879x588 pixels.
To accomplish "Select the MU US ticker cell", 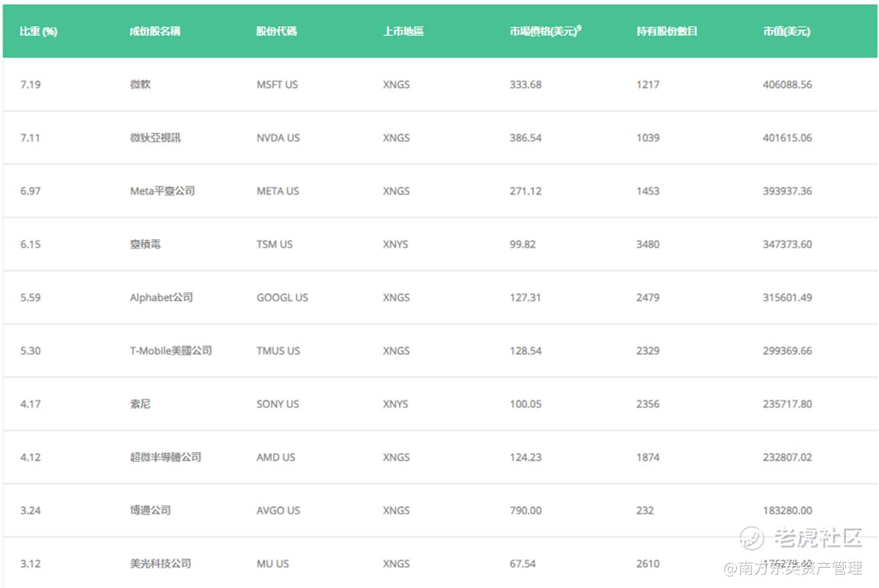I will pyautogui.click(x=272, y=564).
